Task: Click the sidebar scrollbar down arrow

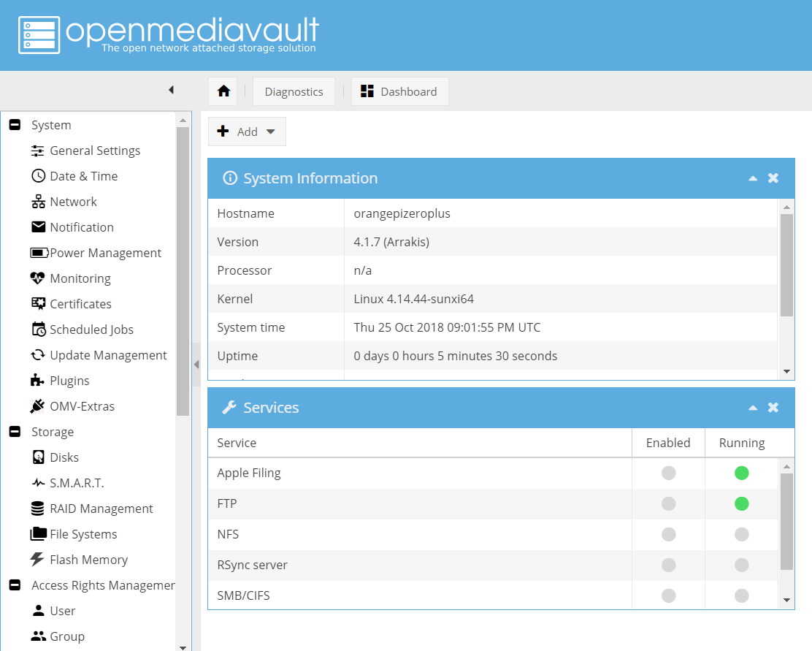Action: [183, 647]
